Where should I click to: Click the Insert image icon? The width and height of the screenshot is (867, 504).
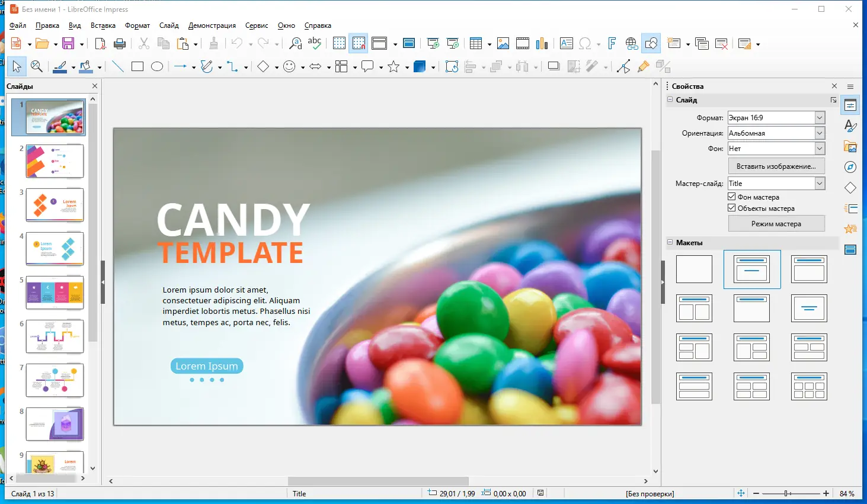pyautogui.click(x=503, y=43)
